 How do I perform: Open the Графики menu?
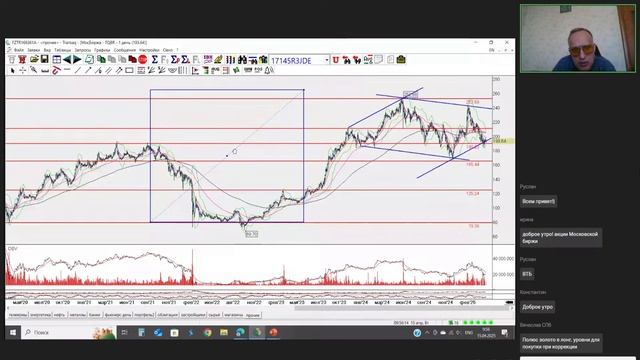click(x=102, y=50)
